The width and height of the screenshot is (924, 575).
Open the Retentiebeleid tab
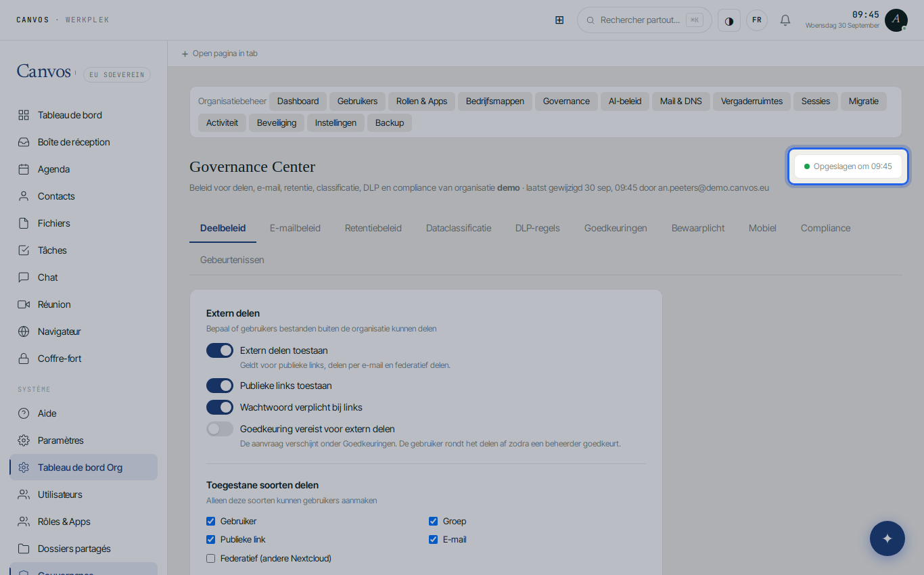tap(373, 228)
